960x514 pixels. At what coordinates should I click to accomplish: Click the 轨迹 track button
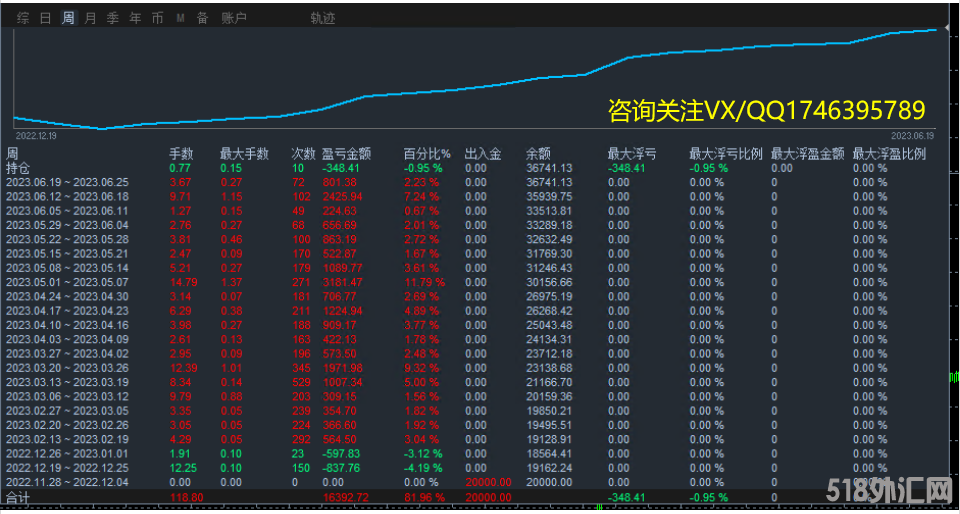323,18
